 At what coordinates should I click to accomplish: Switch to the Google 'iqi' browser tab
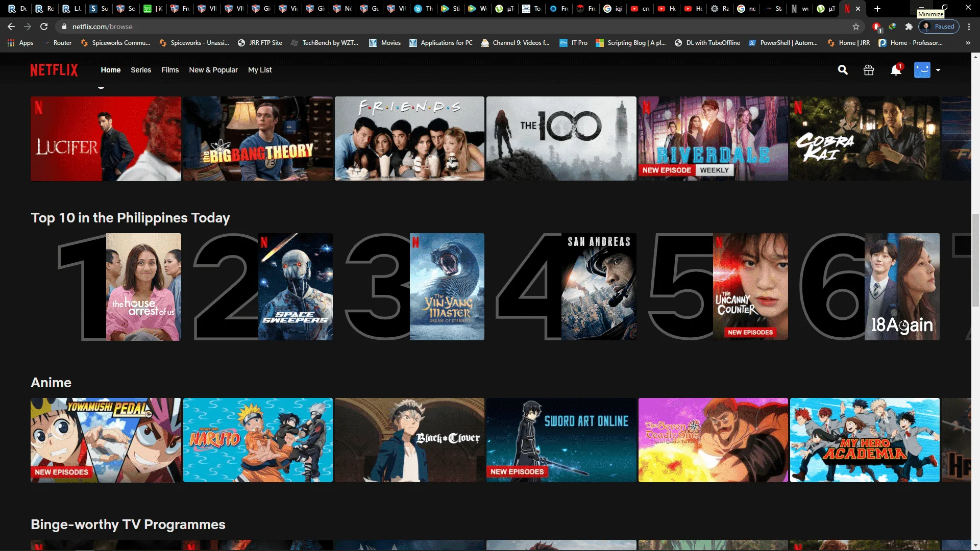[613, 9]
